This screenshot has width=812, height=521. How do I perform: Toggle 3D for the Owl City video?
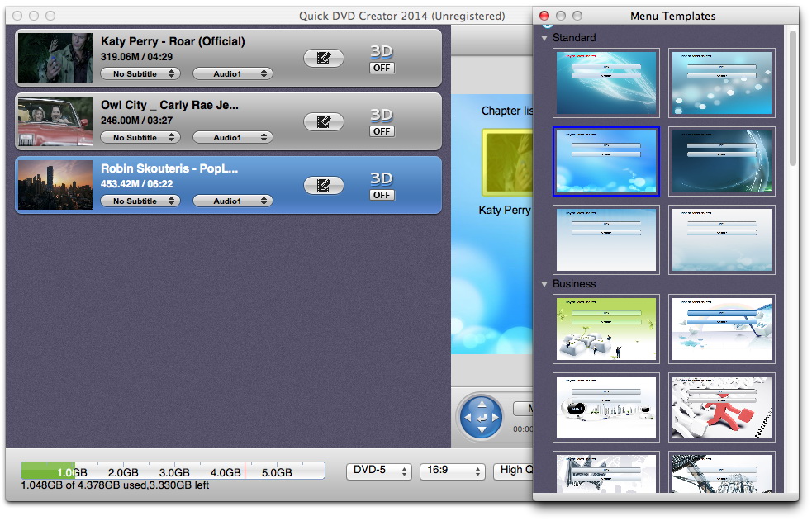[x=382, y=131]
